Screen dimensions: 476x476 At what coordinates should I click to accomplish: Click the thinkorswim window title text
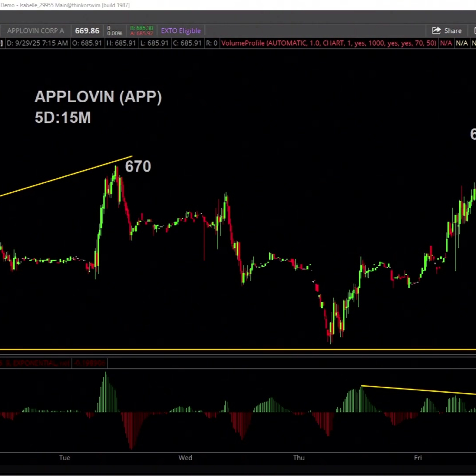pyautogui.click(x=65, y=5)
